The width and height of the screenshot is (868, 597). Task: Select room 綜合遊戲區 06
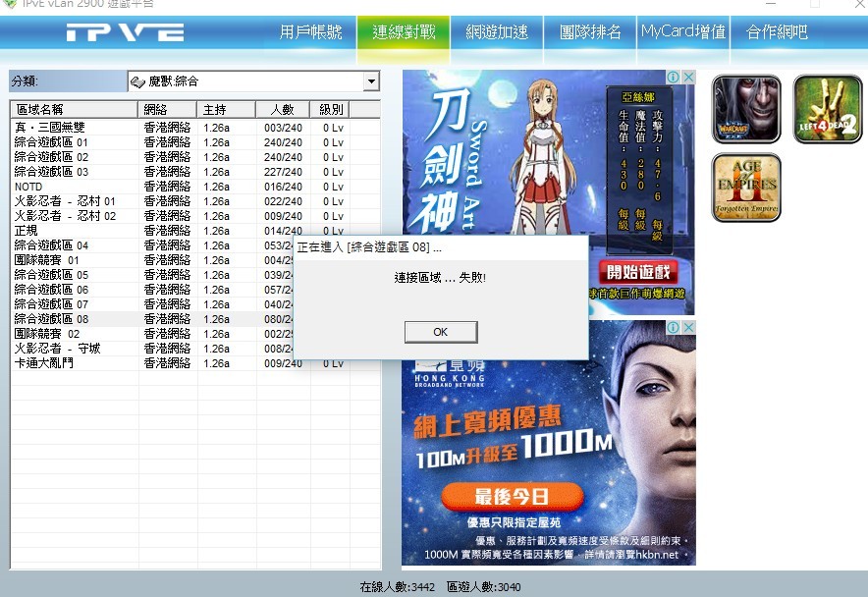pyautogui.click(x=152, y=290)
